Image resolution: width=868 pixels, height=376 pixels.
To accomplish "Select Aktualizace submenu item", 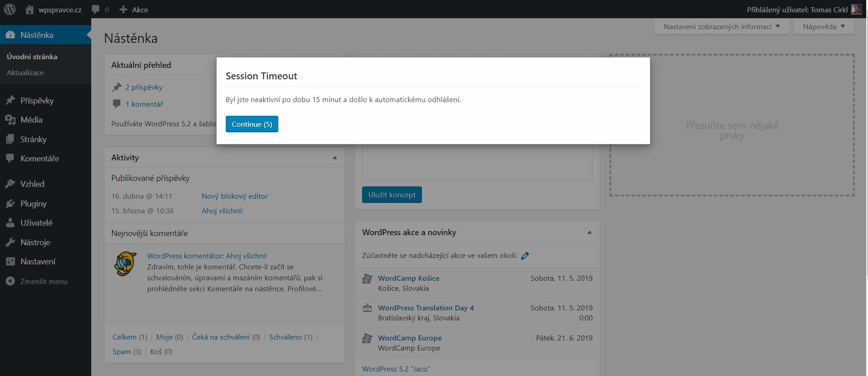I will (x=25, y=72).
